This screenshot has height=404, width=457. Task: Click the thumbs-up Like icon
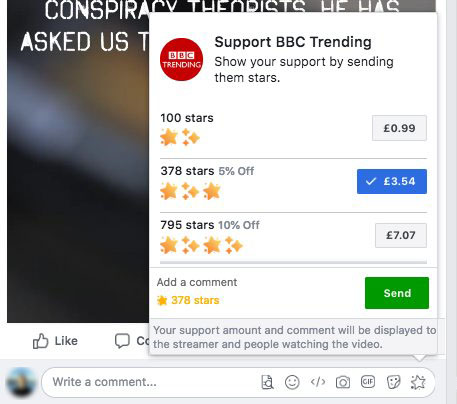(x=40, y=341)
